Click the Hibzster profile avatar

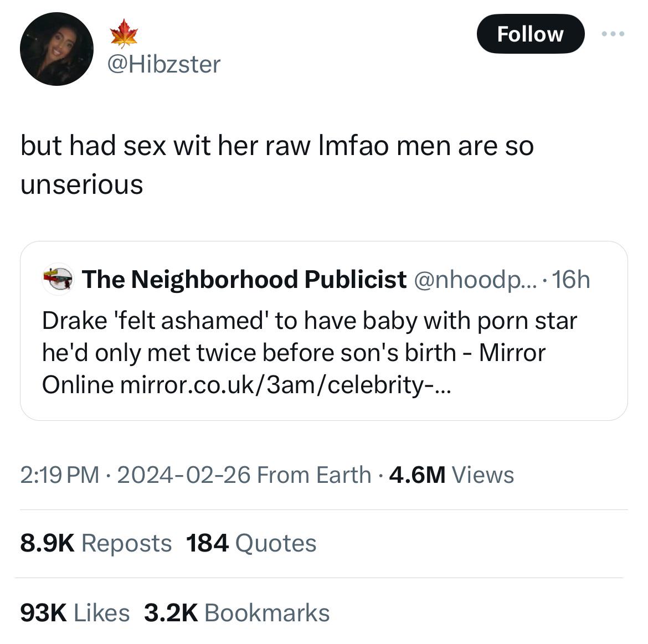56,49
